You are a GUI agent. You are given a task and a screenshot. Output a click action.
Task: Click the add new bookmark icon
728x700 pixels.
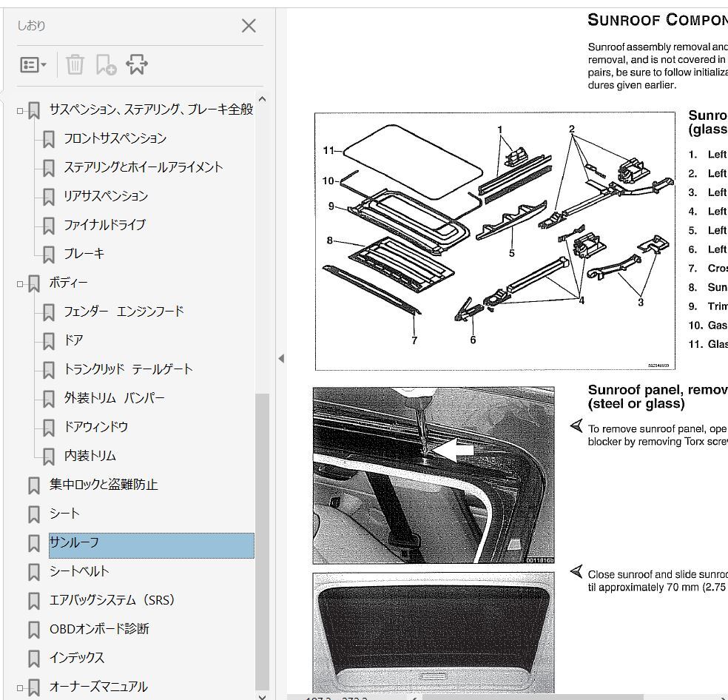click(106, 65)
